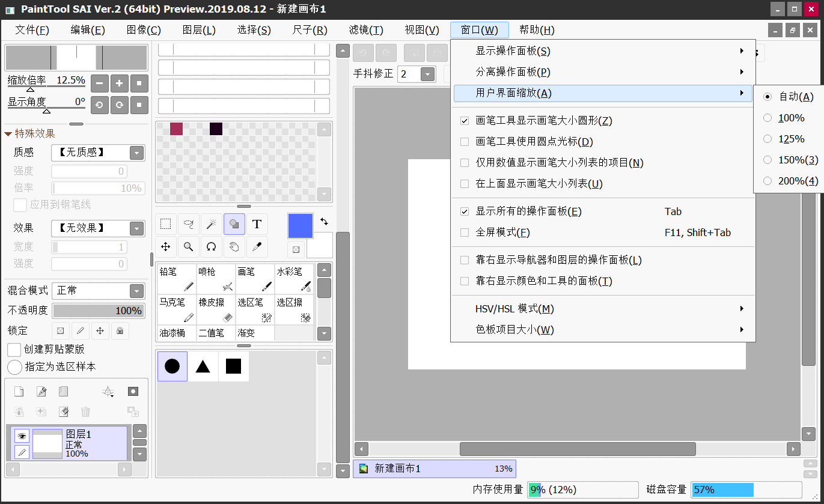
Task: Select the move tool
Action: 166,246
